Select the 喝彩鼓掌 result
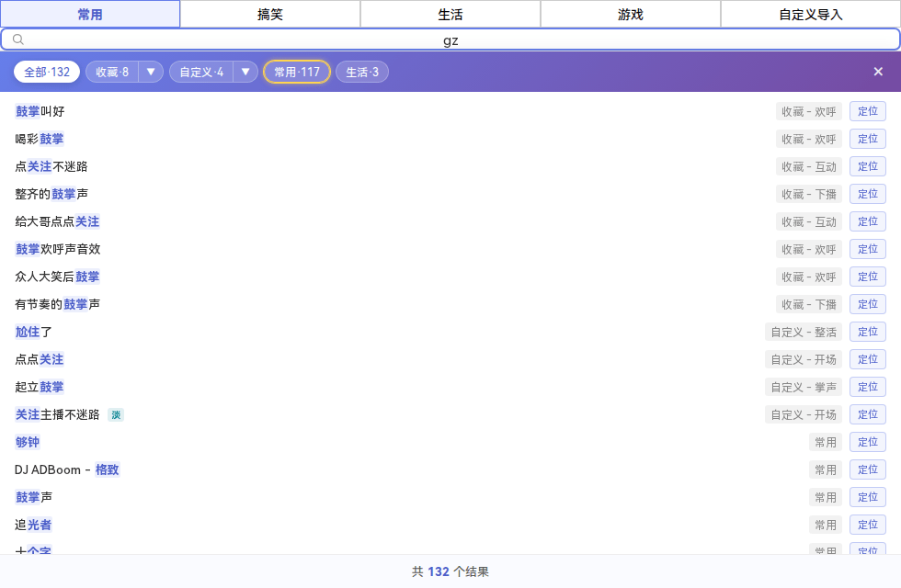 click(x=40, y=139)
